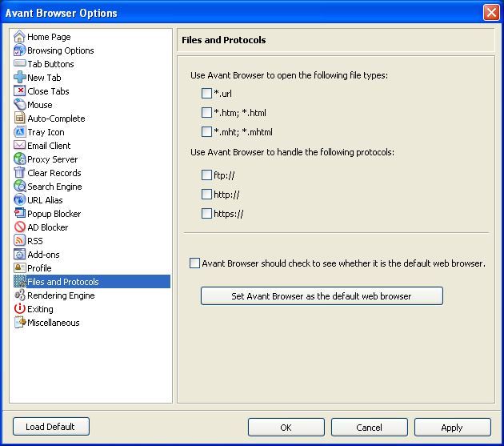Image resolution: width=504 pixels, height=446 pixels.
Task: Select Miscellaneous in the list
Action: click(x=54, y=323)
